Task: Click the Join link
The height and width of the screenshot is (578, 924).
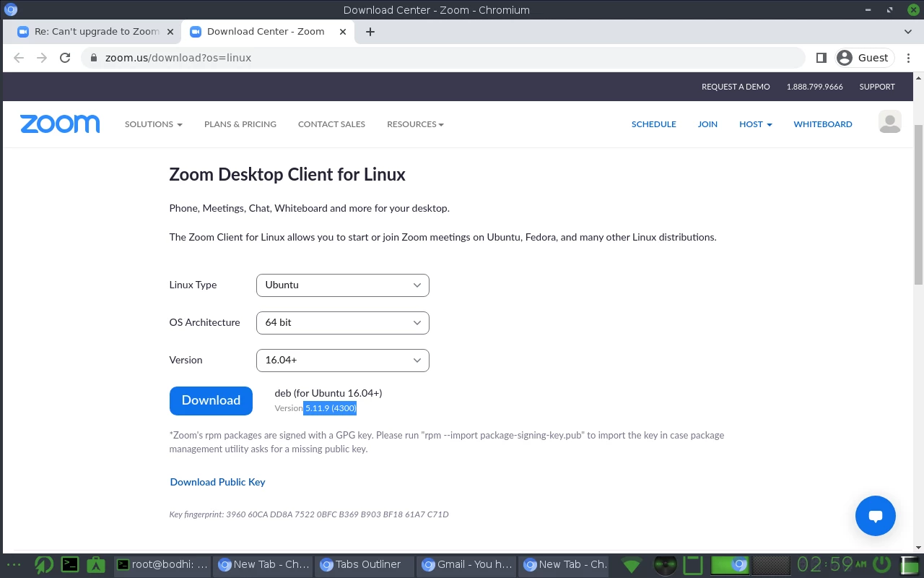Action: 707,124
